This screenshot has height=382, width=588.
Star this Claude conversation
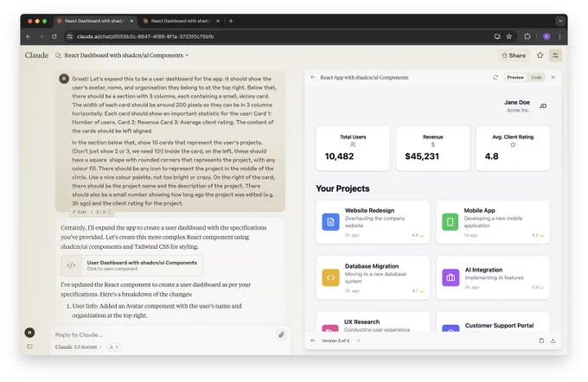540,55
